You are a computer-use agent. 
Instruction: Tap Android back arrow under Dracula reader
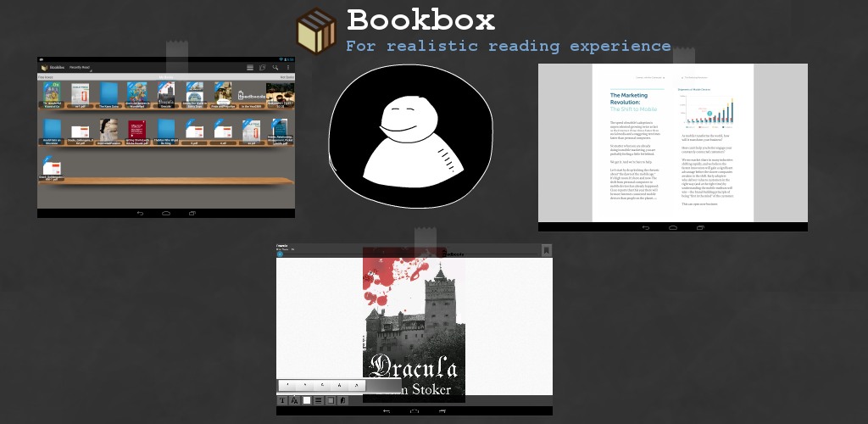pyautogui.click(x=387, y=410)
